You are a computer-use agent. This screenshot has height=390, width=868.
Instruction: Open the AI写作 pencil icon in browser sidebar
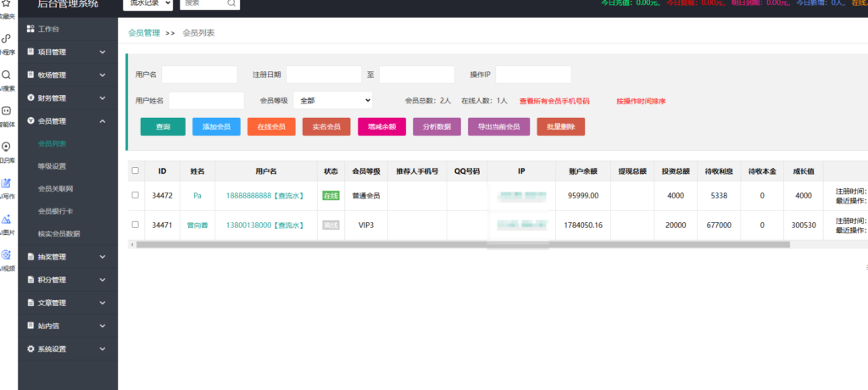coord(7,183)
